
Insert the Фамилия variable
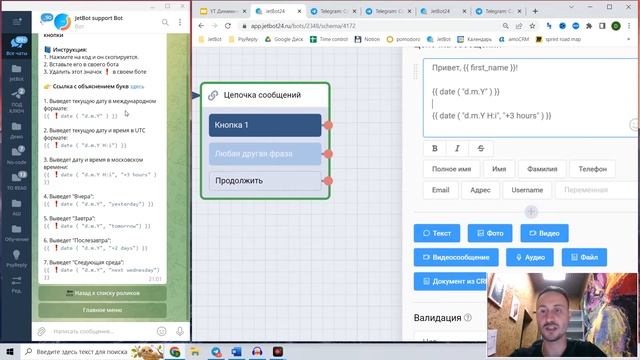tap(542, 169)
